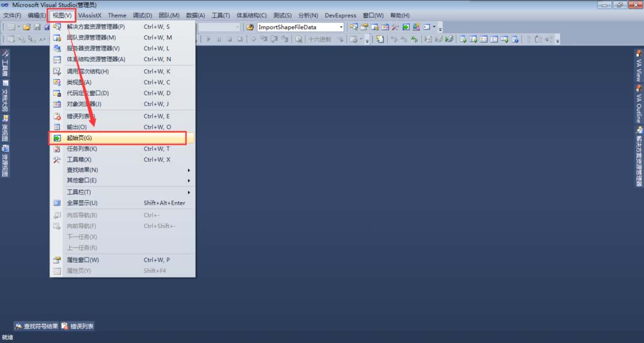This screenshot has width=644, height=343.
Task: Choose 服务器资源管理器(V) in the menu
Action: (x=122, y=48)
